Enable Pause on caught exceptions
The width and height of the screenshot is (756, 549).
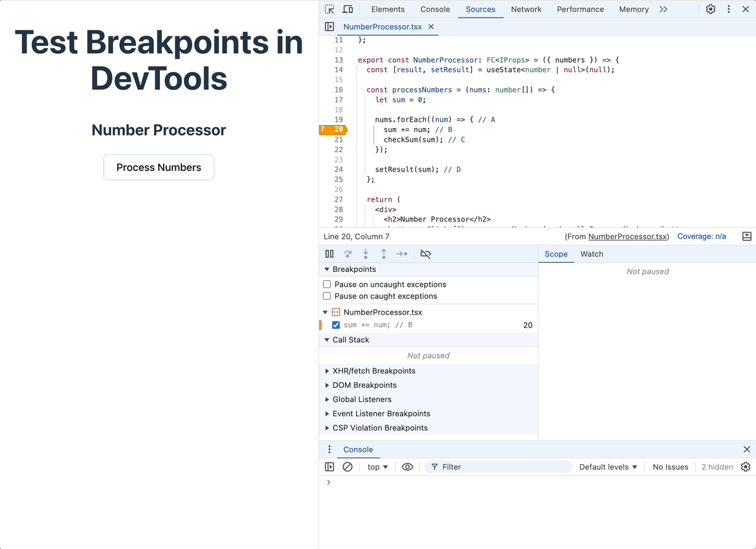[327, 297]
